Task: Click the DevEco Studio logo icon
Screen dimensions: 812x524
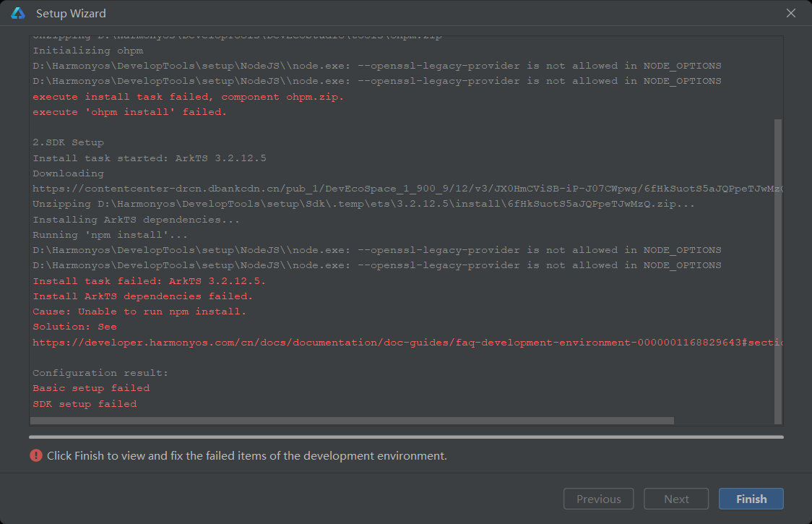Action: tap(18, 14)
